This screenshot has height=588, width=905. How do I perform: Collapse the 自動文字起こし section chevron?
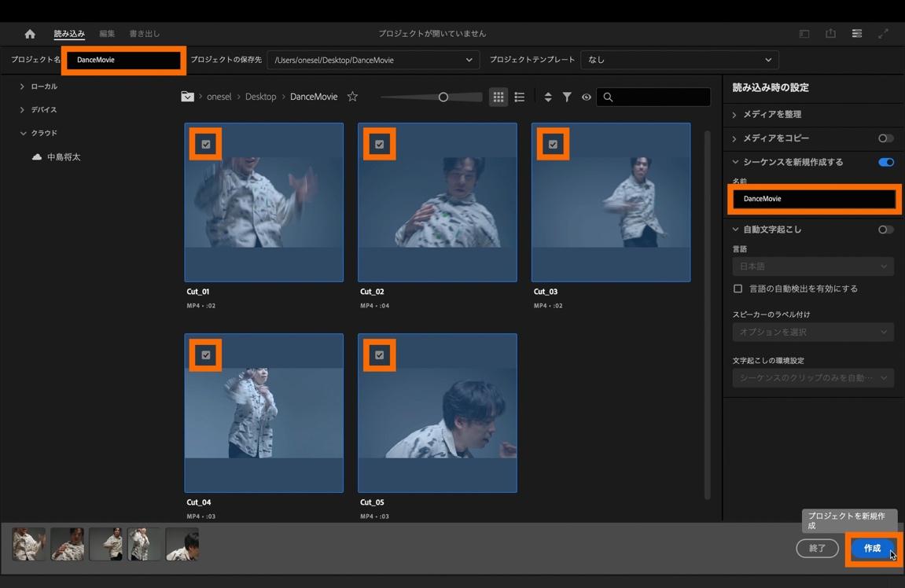coord(735,230)
